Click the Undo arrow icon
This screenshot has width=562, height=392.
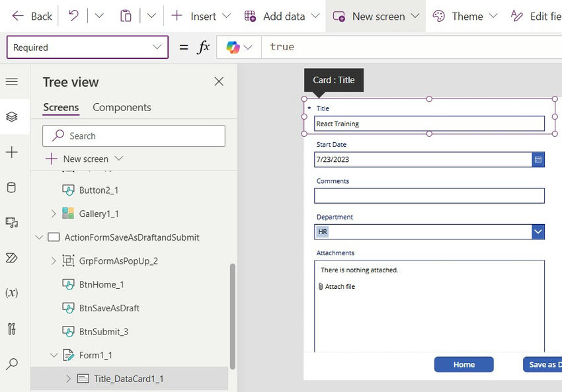click(73, 16)
